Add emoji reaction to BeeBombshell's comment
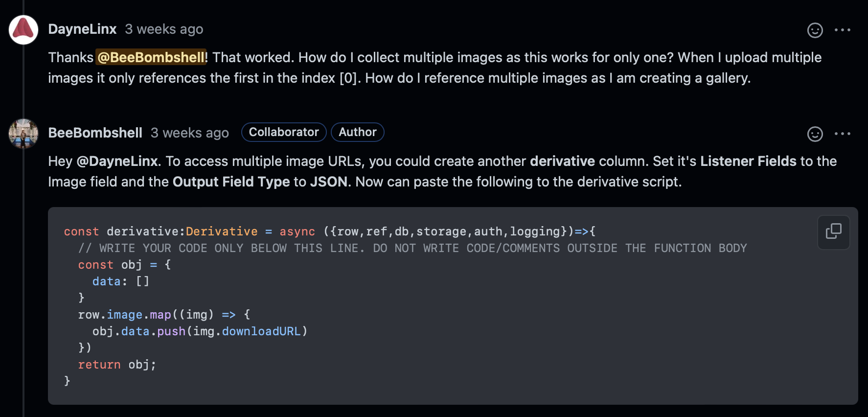This screenshot has width=868, height=417. click(x=815, y=134)
